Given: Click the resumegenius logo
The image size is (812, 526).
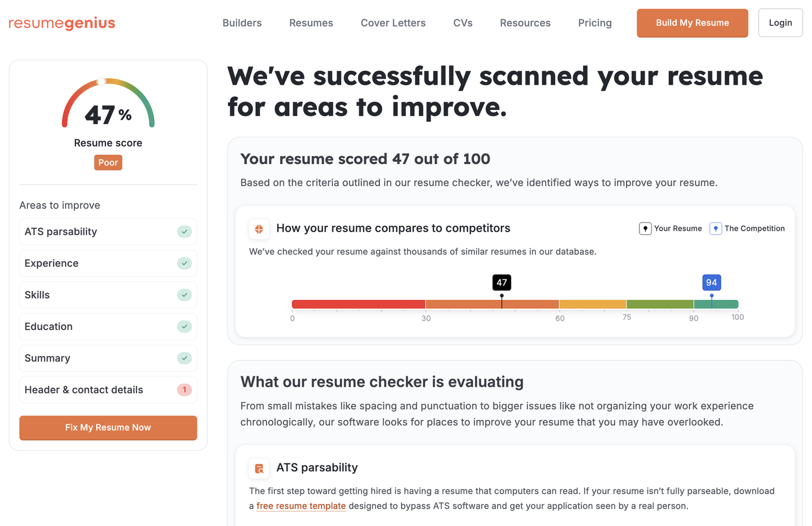Looking at the screenshot, I should click(61, 23).
